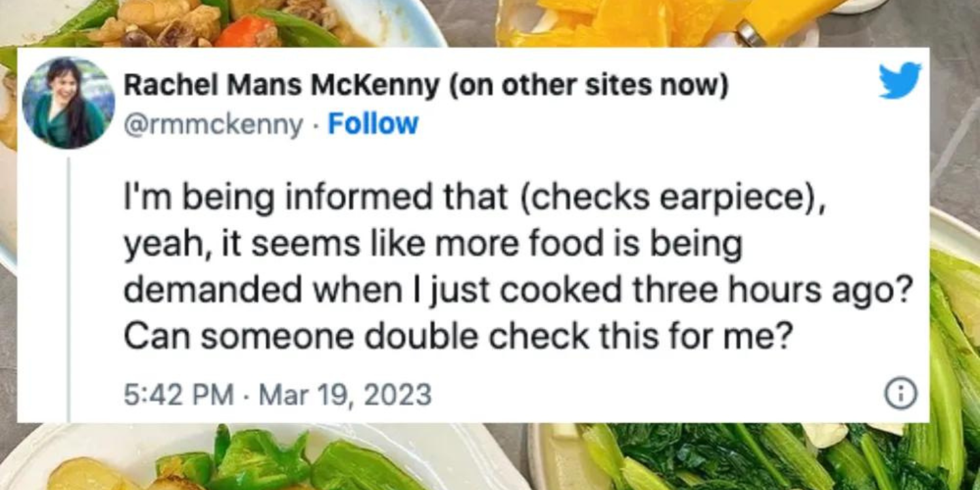The height and width of the screenshot is (490, 980).
Task: Click the 5:42 PM timestamp
Action: coord(178,395)
